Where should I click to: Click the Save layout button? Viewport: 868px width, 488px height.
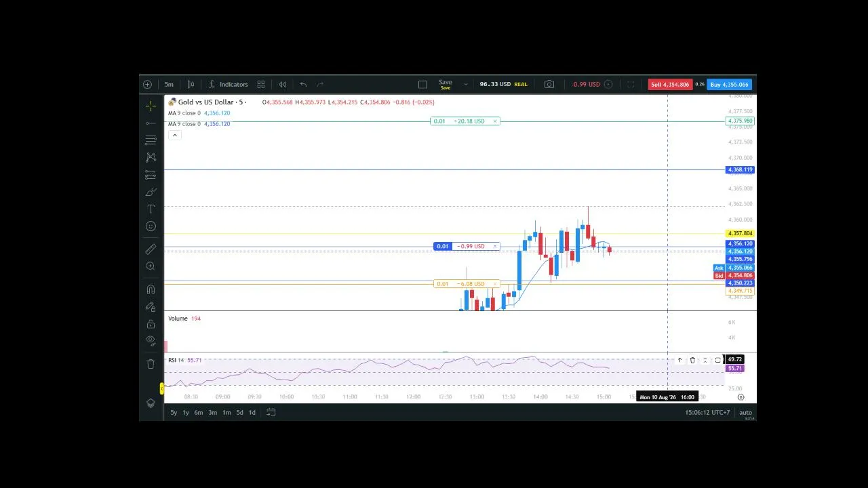click(x=446, y=85)
